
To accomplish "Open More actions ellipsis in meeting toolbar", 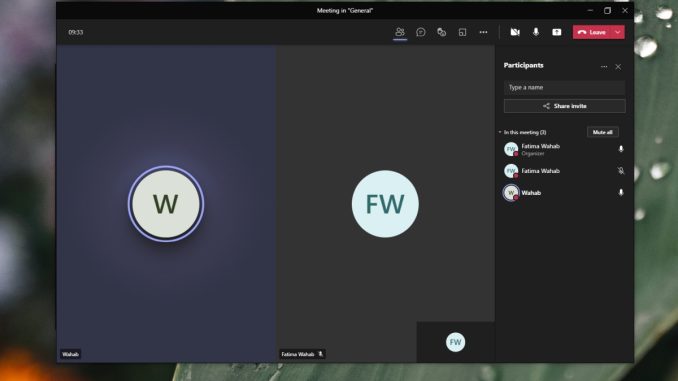I will pyautogui.click(x=483, y=32).
